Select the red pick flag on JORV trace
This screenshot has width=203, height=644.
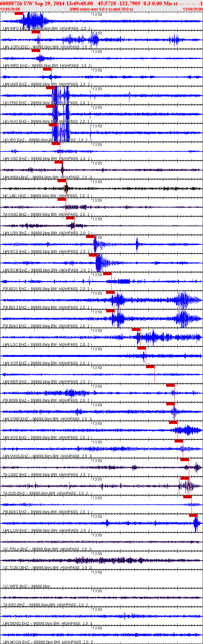pyautogui.click(x=36, y=32)
